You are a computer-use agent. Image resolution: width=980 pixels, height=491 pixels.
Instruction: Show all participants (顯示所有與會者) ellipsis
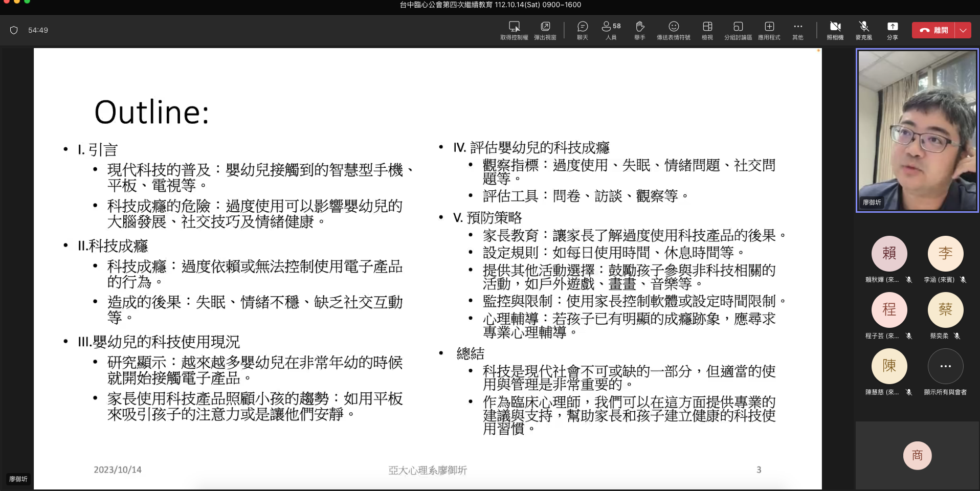click(x=945, y=366)
